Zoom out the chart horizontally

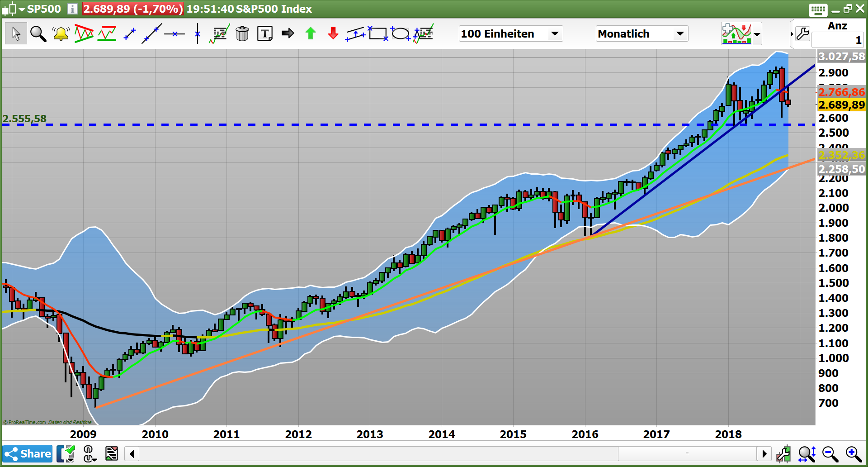[x=830, y=454]
